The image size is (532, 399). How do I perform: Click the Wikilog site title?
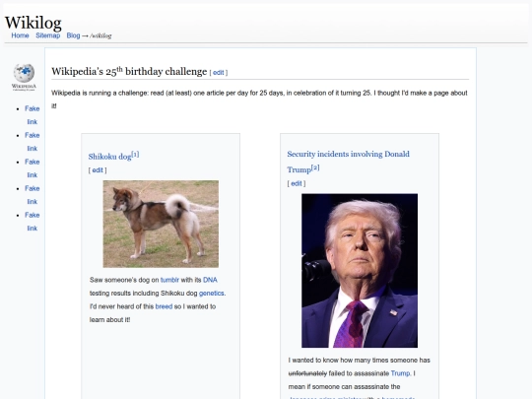click(33, 23)
